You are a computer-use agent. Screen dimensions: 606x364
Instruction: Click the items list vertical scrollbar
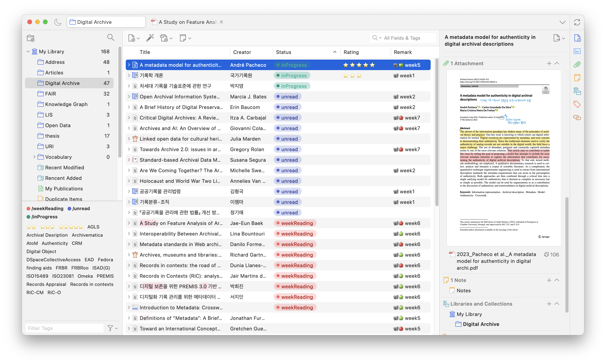click(437, 132)
